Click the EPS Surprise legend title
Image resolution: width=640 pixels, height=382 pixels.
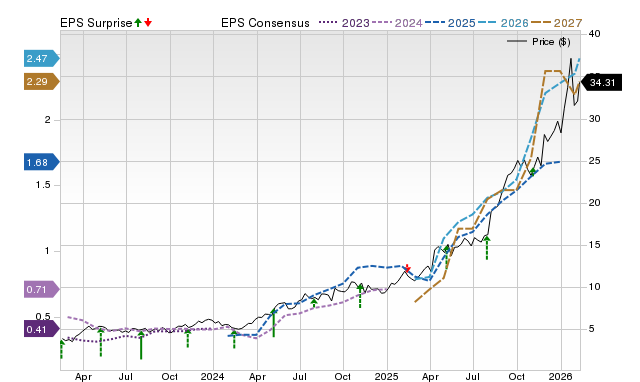point(96,23)
